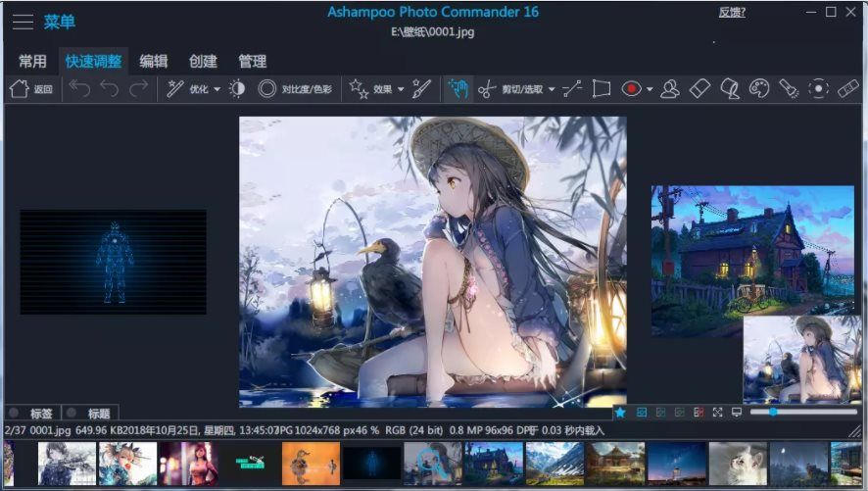Click the redo arrow icon

coord(139,88)
